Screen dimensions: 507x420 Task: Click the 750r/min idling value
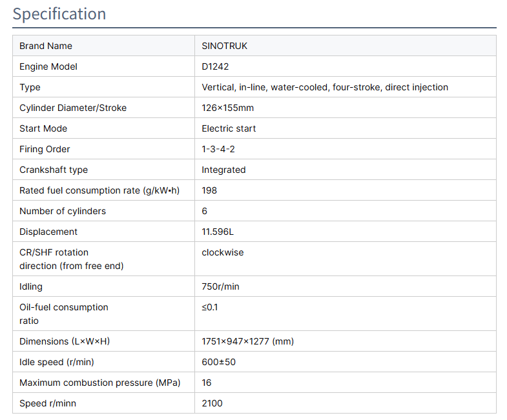220,286
